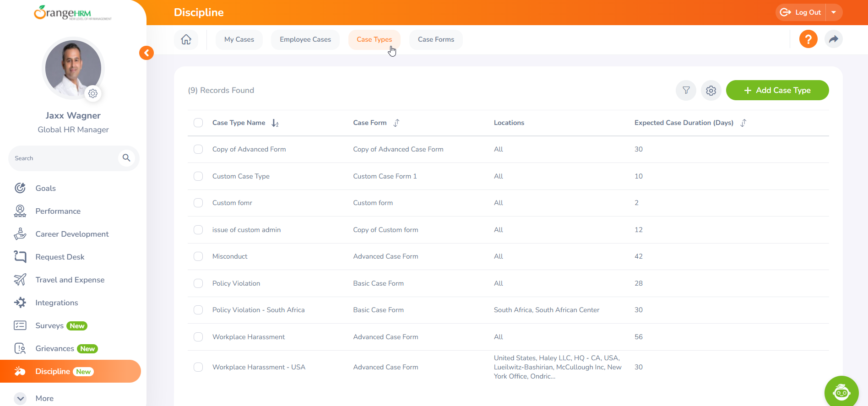Tick the Policy Violation - South Africa checkbox
868x406 pixels.
pyautogui.click(x=198, y=310)
